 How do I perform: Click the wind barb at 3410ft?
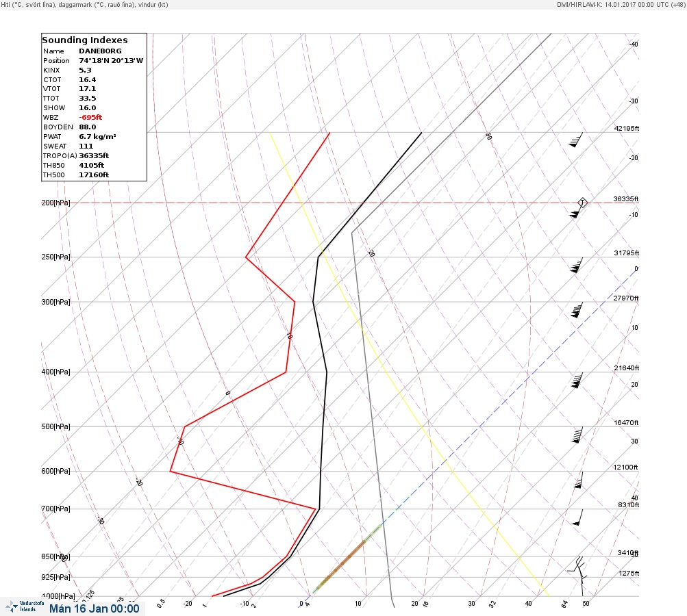pyautogui.click(x=576, y=565)
